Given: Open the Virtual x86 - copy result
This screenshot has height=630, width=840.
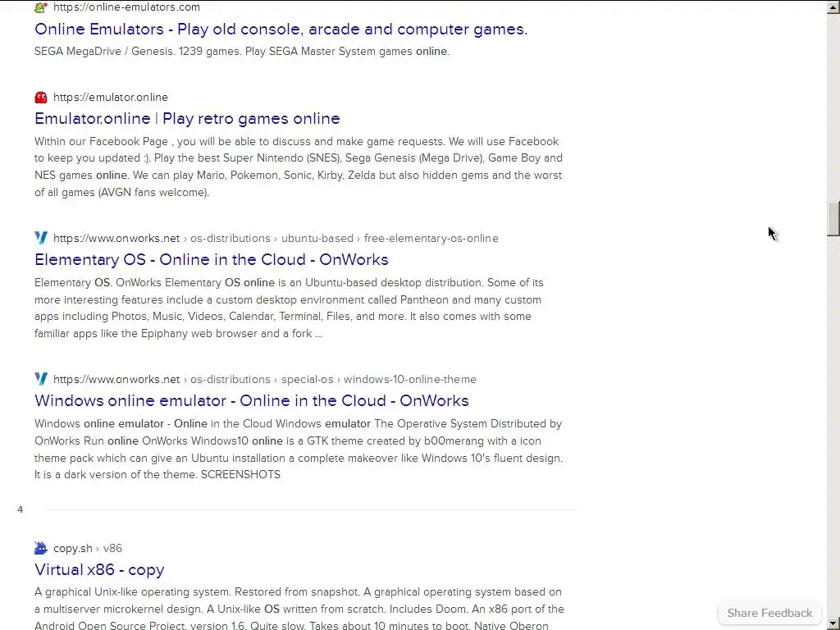Looking at the screenshot, I should pyautogui.click(x=99, y=569).
